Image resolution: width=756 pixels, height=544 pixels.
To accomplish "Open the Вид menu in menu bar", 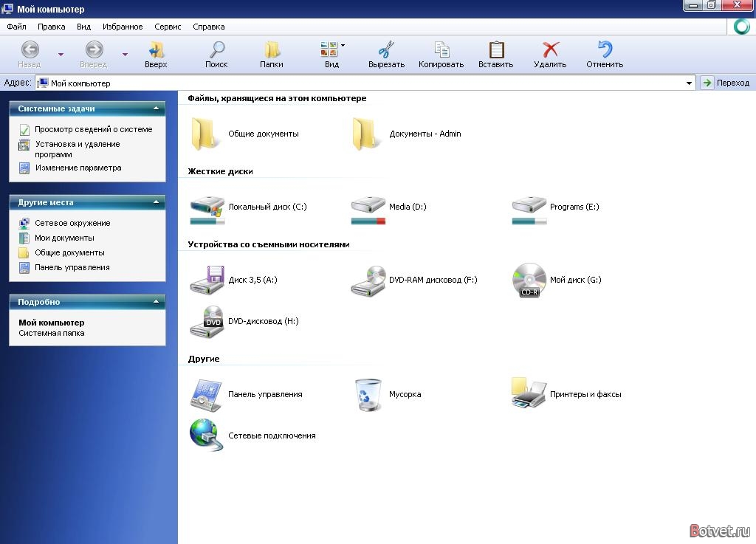I will [x=83, y=27].
